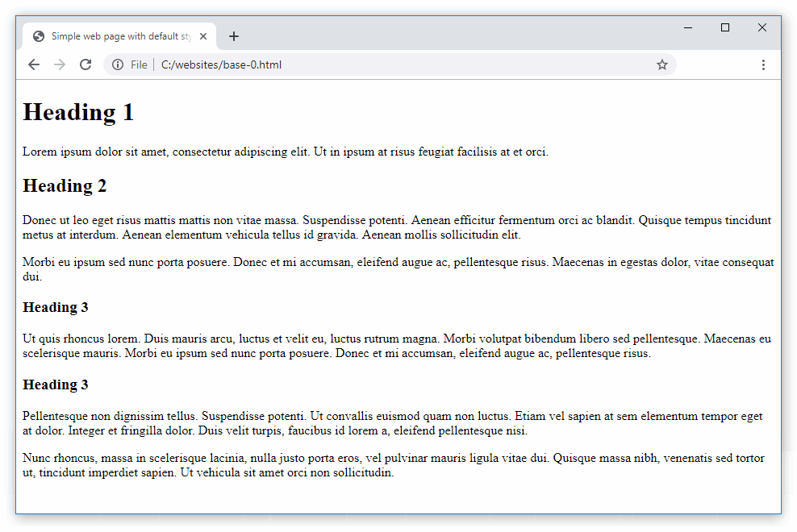The image size is (797, 532).
Task: Click the paragraph starting with Nunc rhoncus
Action: [x=393, y=465]
